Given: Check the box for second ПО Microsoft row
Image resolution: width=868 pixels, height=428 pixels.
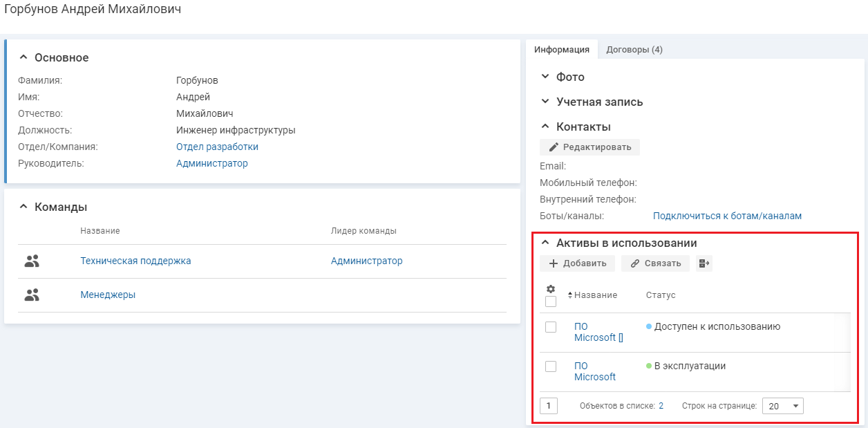Looking at the screenshot, I should pos(551,366).
